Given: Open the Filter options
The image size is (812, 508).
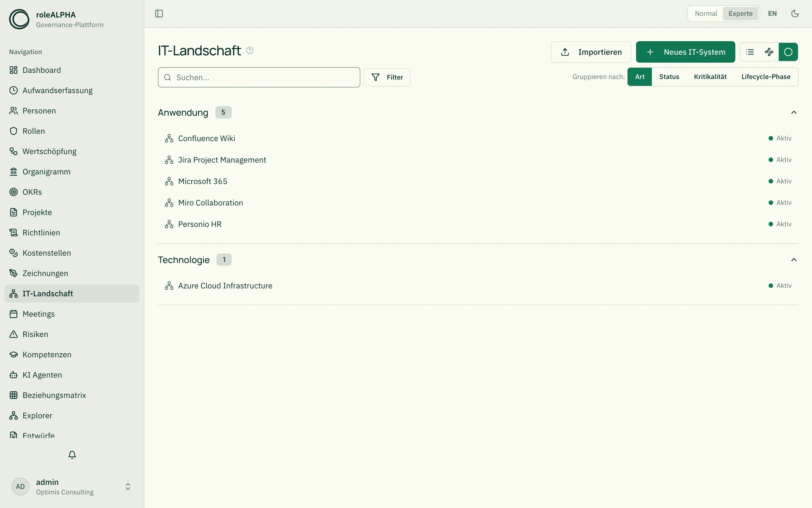Looking at the screenshot, I should coord(387,77).
